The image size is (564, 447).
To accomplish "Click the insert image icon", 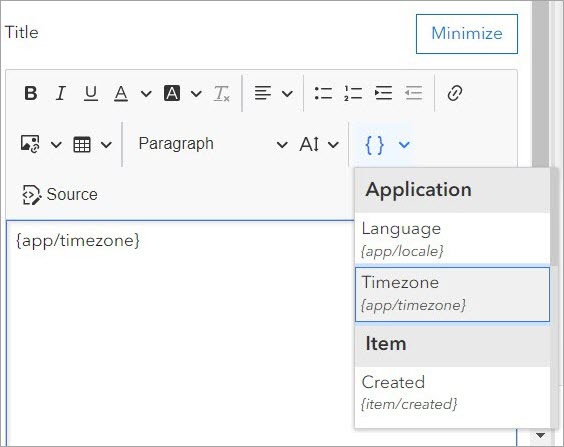I will point(30,144).
